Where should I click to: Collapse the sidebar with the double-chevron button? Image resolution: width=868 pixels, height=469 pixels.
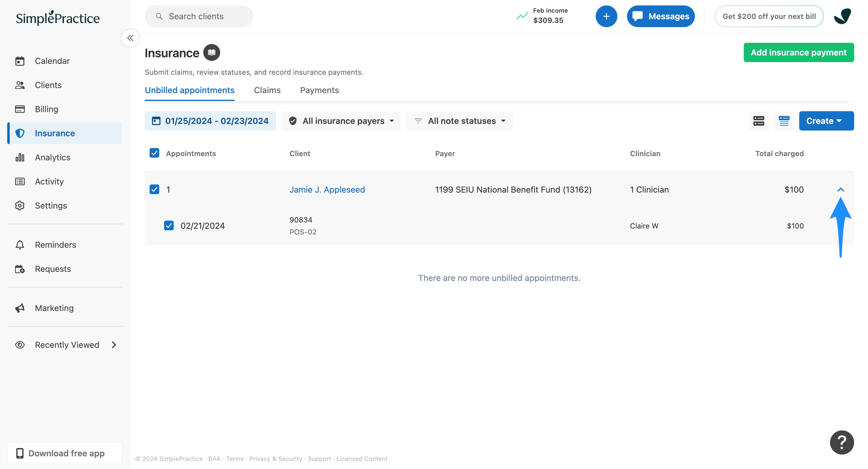130,38
